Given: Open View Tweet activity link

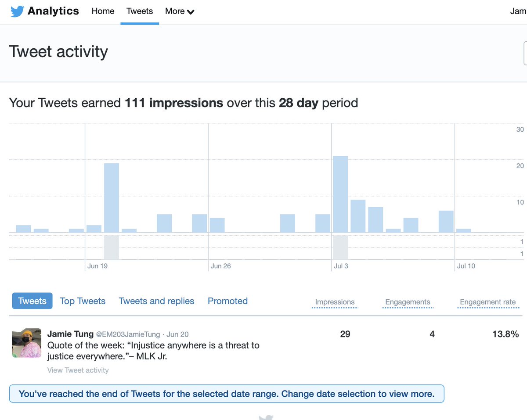Looking at the screenshot, I should tap(78, 370).
